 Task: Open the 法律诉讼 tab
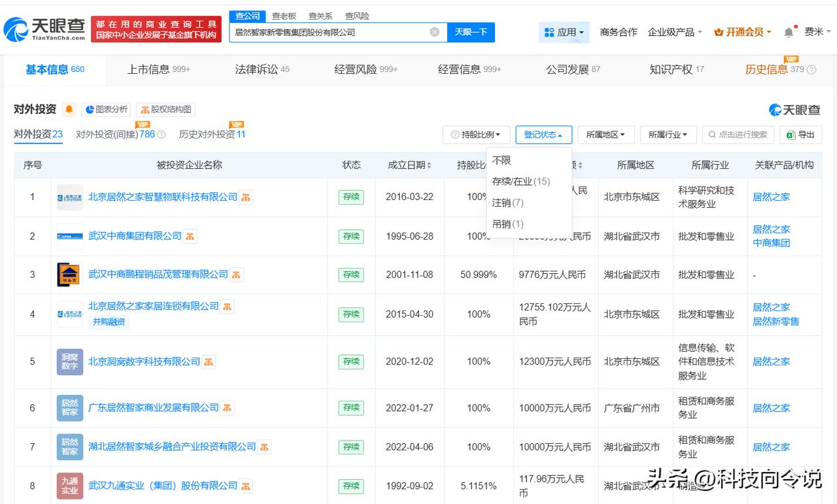click(262, 69)
